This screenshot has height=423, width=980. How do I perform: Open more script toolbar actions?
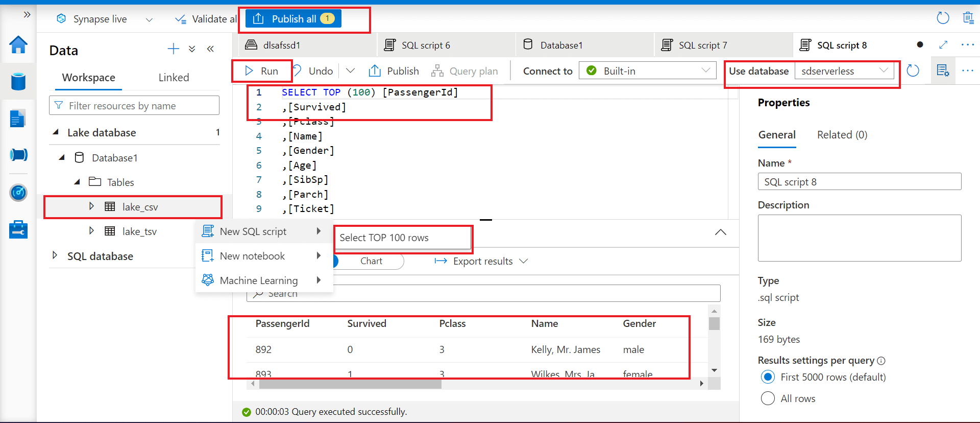pos(968,70)
